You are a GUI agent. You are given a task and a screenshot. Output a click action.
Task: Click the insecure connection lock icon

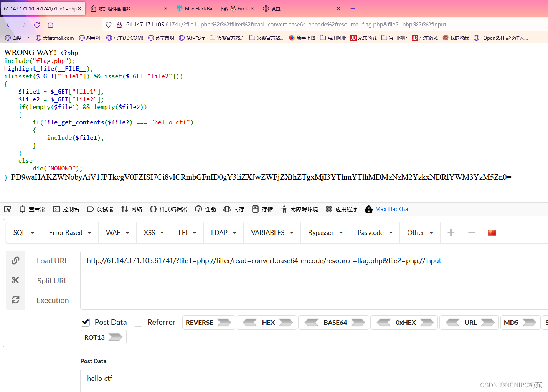119,25
